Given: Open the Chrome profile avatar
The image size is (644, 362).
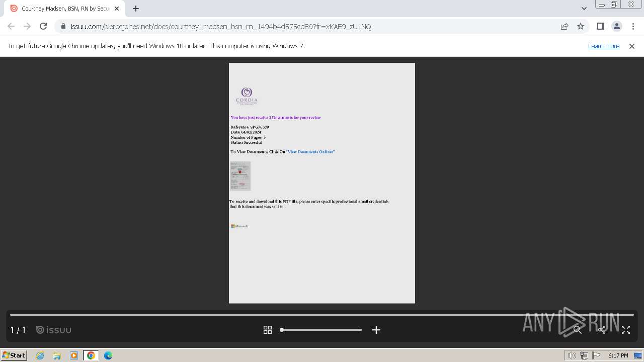Looking at the screenshot, I should coord(617,26).
